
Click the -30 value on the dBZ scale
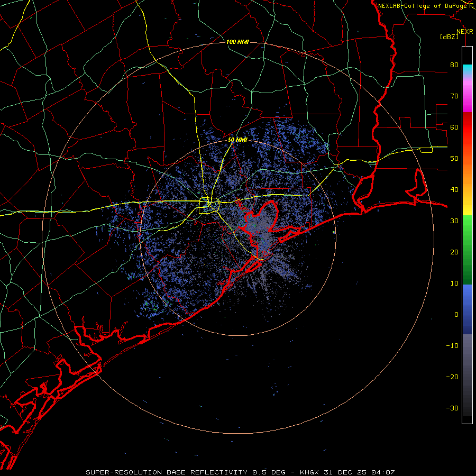(452, 408)
